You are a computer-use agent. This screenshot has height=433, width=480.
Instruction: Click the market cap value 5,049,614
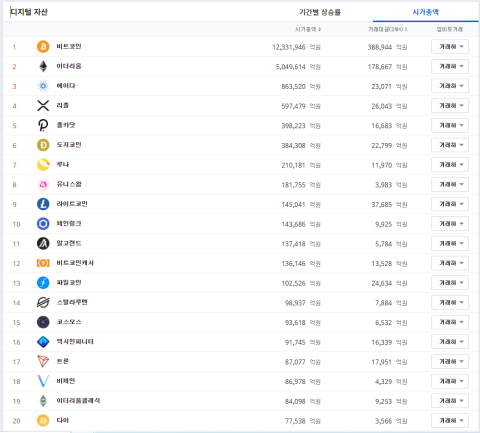pyautogui.click(x=290, y=67)
